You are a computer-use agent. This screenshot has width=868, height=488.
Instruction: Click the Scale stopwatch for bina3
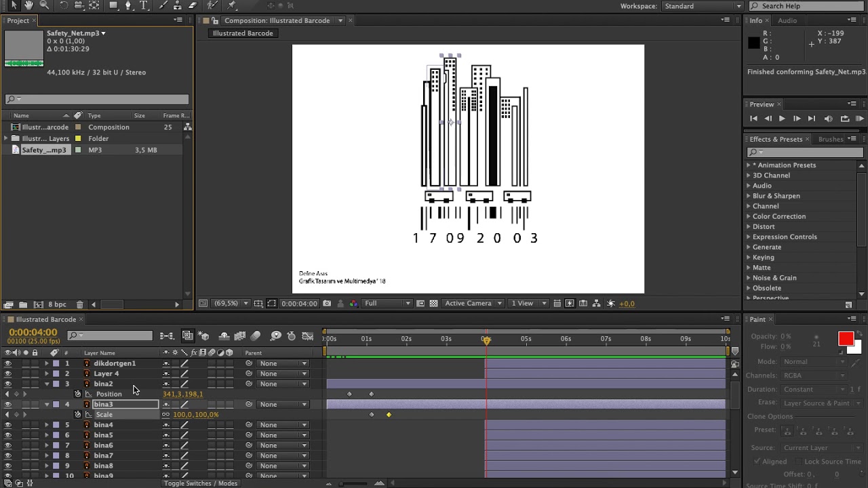tap(77, 414)
